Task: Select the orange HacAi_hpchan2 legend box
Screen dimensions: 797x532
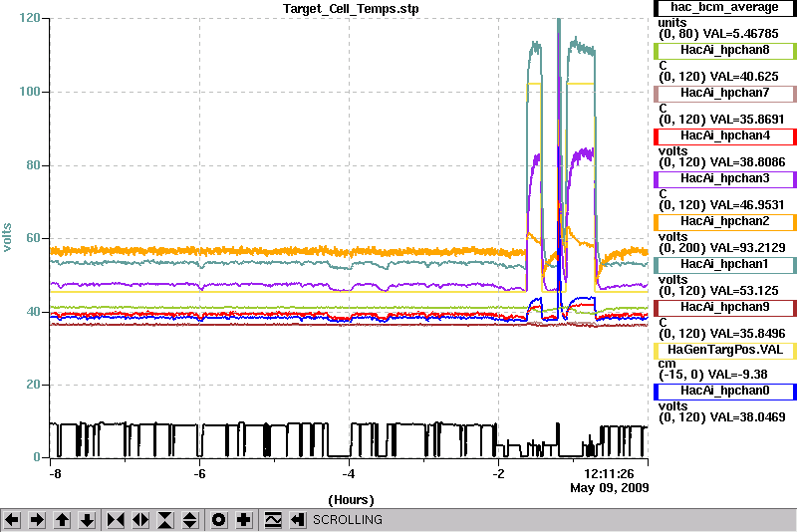Action: click(725, 222)
